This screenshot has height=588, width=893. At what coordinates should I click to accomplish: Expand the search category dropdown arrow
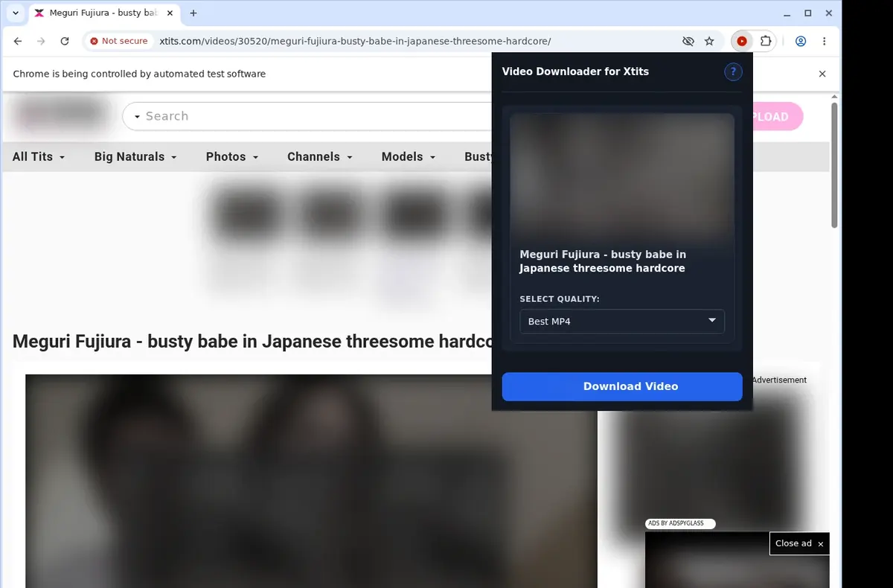click(x=137, y=117)
